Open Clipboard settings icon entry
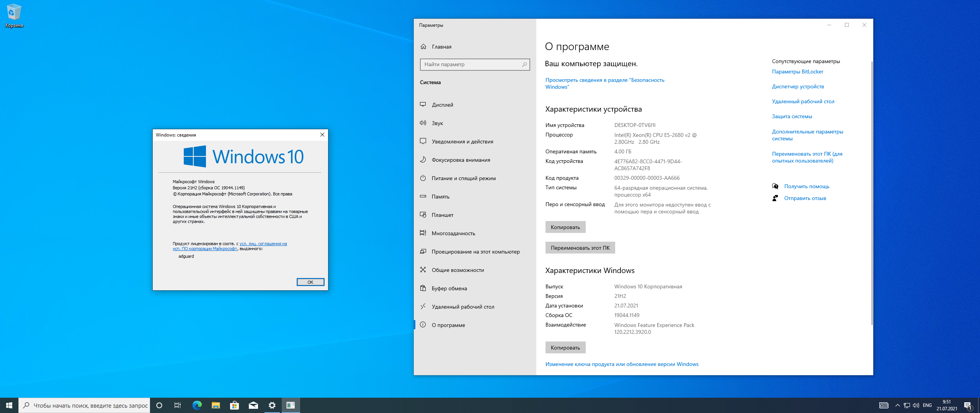The width and height of the screenshot is (980, 413). (x=423, y=288)
